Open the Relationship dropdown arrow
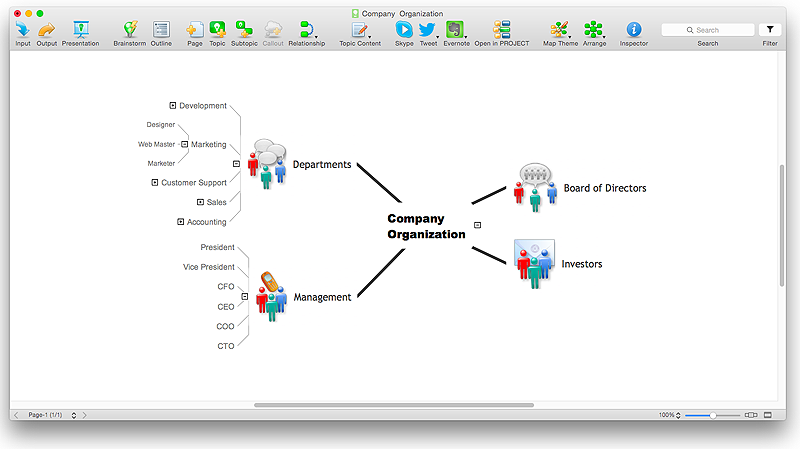Viewport: 800px width, 449px height. coord(316,37)
